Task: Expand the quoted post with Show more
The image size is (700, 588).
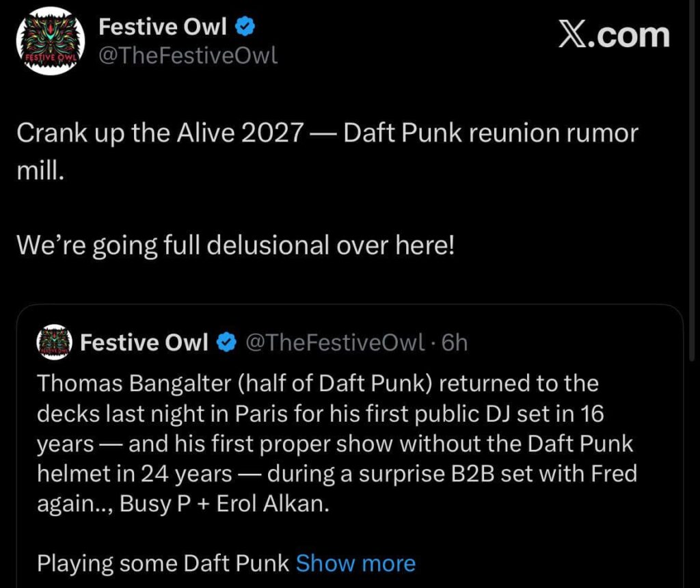Action: [x=355, y=563]
